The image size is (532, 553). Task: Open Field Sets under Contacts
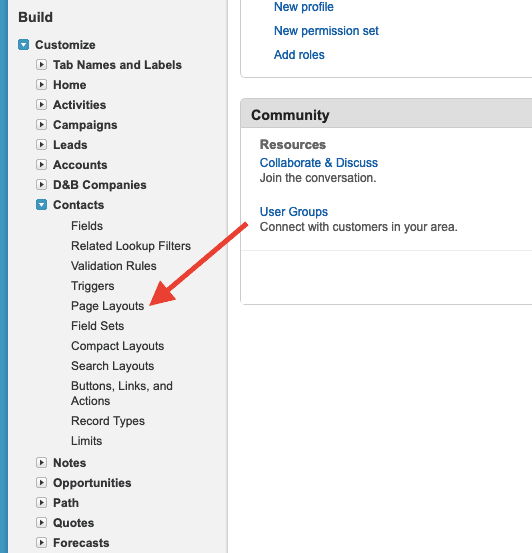pyautogui.click(x=98, y=326)
